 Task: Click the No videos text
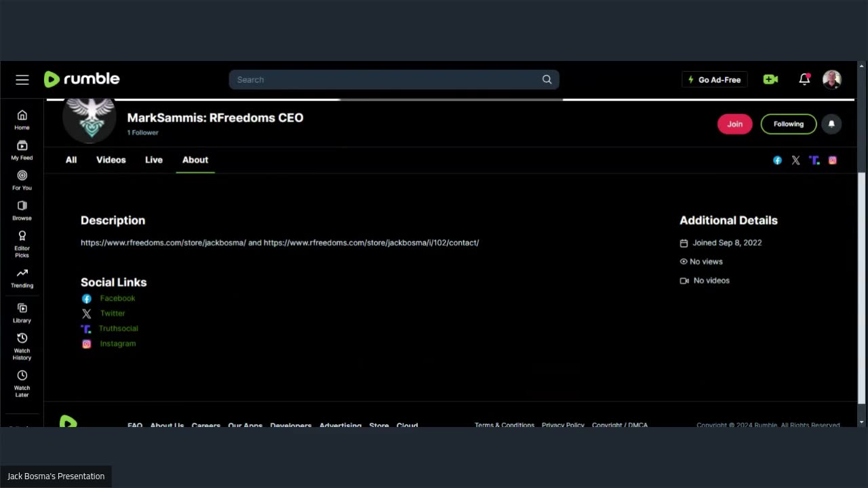[711, 281]
